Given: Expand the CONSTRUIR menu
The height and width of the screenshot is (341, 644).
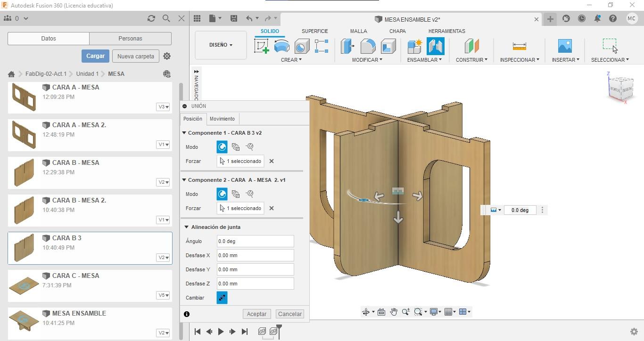Looking at the screenshot, I should pyautogui.click(x=471, y=60).
